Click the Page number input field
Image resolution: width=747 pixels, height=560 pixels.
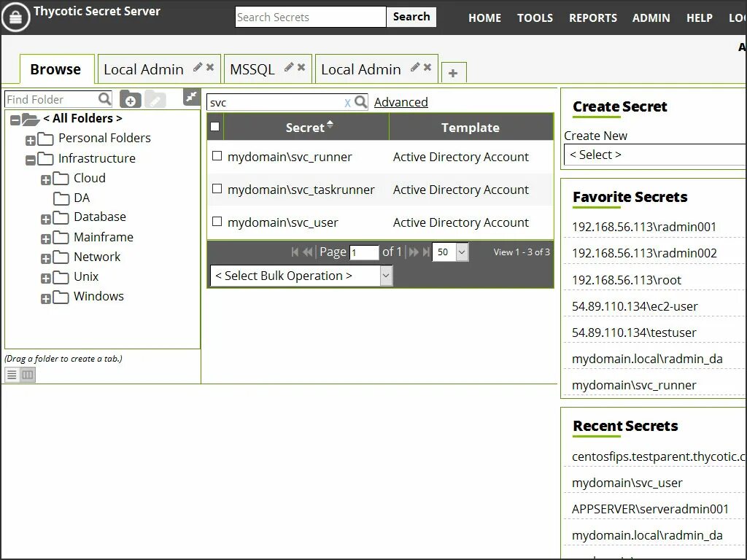click(364, 252)
